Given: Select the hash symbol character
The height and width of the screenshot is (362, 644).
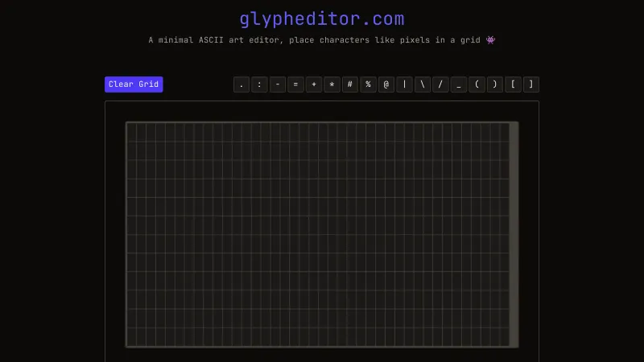Looking at the screenshot, I should tap(350, 84).
